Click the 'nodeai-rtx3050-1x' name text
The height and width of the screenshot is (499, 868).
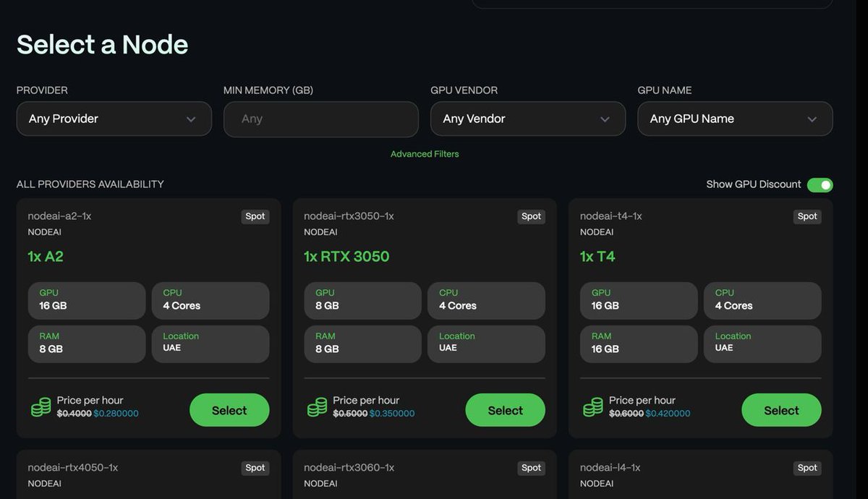click(349, 216)
